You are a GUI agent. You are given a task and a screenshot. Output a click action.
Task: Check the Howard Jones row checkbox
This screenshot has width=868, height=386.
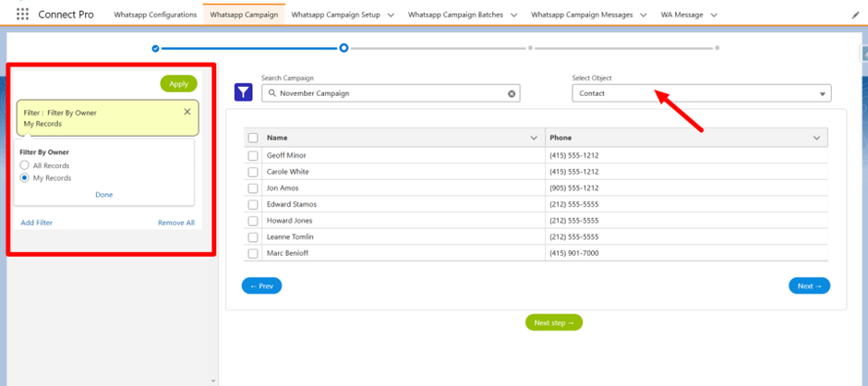[x=253, y=221]
